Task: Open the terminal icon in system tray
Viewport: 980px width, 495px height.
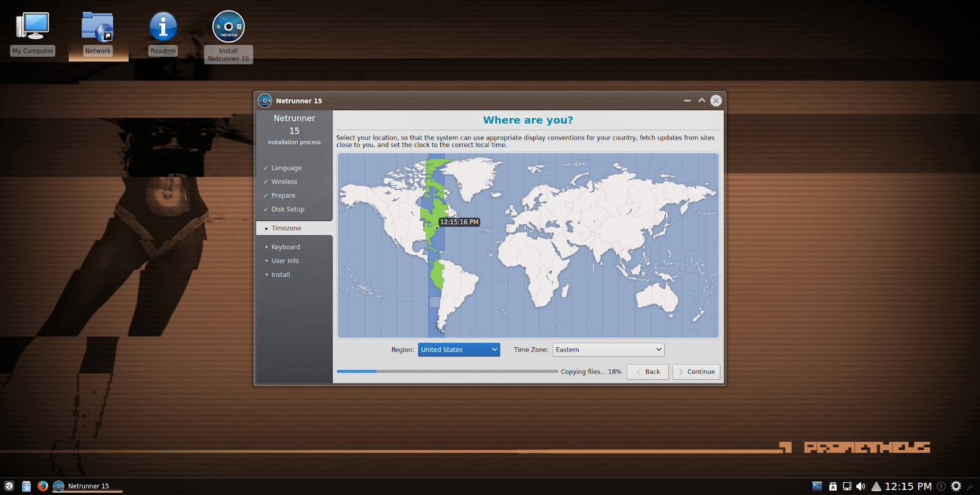Action: tap(817, 486)
